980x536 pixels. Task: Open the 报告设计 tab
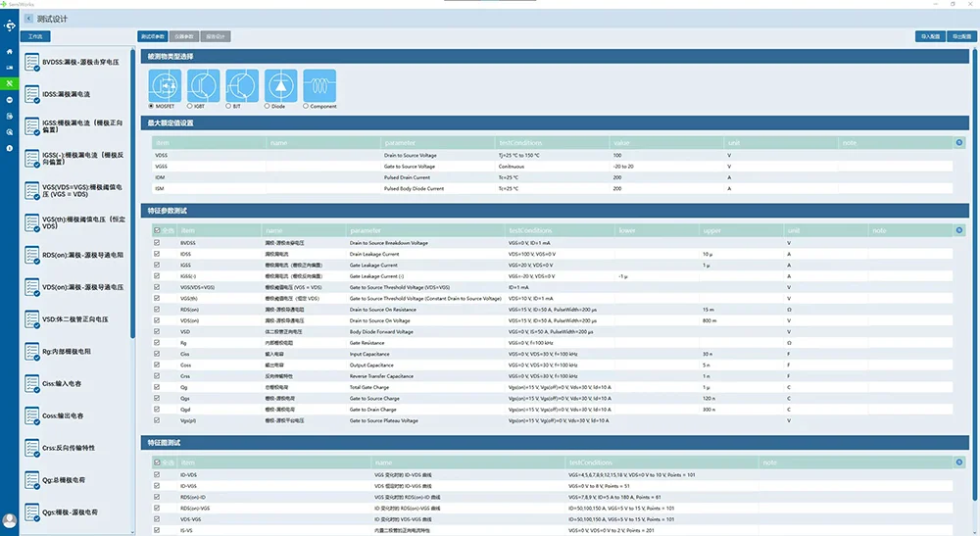[x=216, y=36]
